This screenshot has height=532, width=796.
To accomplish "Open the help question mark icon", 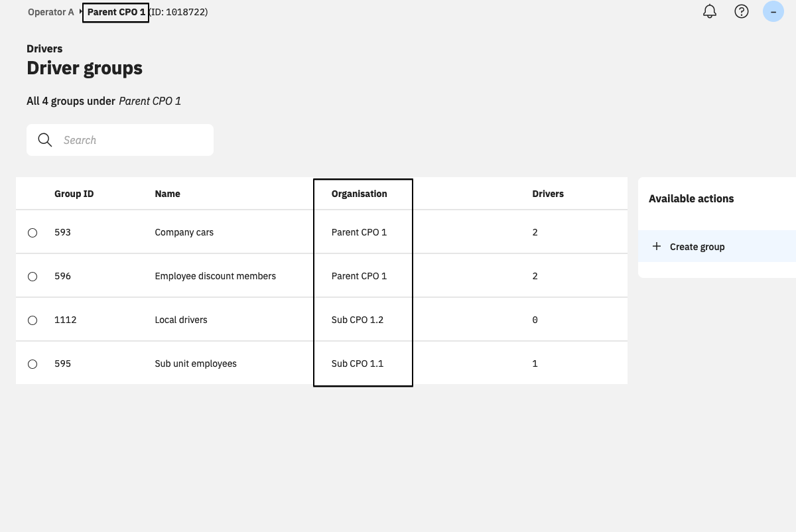I will pyautogui.click(x=742, y=11).
